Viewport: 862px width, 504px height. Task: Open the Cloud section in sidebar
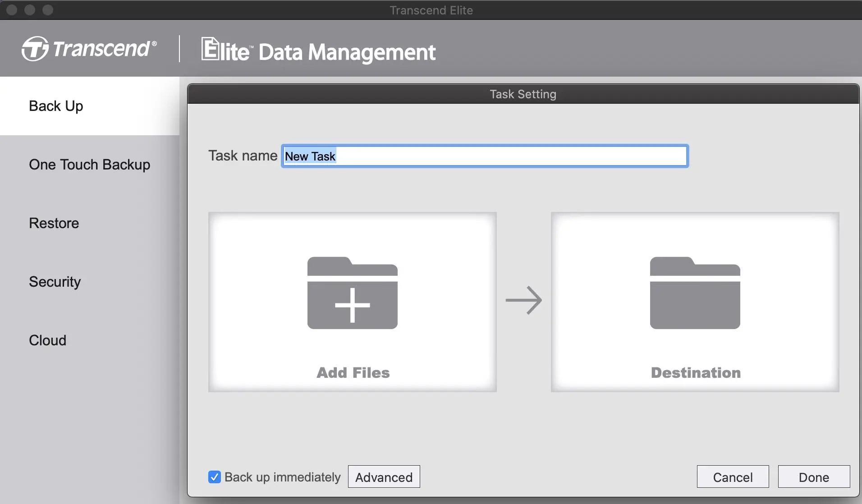point(47,340)
